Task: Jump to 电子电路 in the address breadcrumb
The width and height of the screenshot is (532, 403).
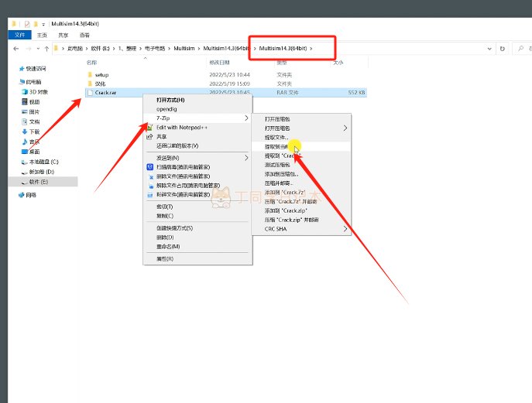Action: (x=155, y=49)
